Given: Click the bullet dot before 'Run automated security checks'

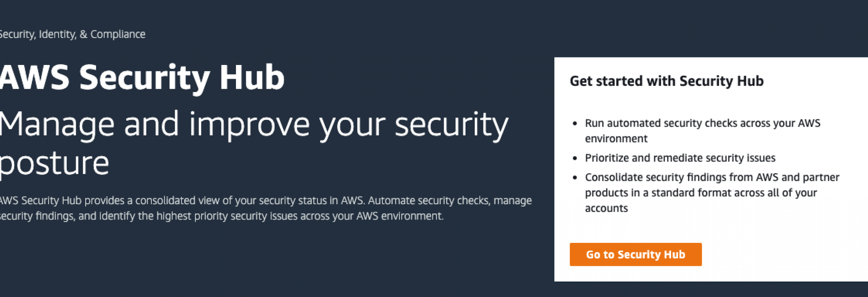Looking at the screenshot, I should tap(575, 123).
